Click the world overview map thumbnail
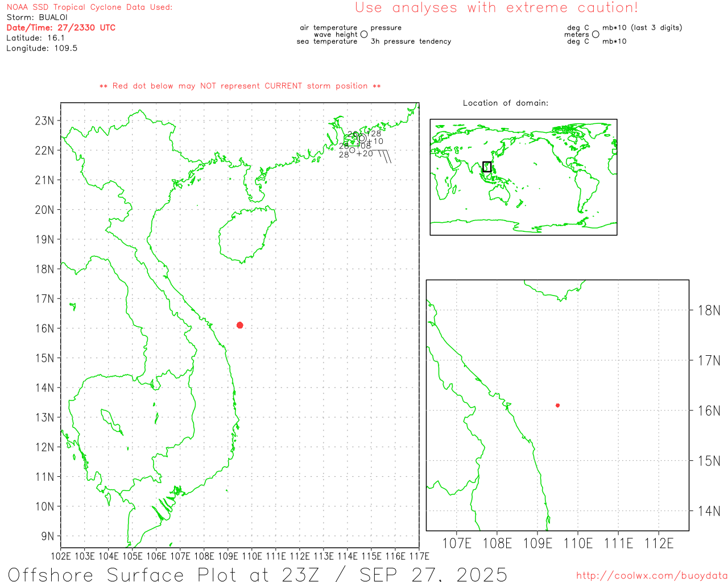Screen dimensions: 728x582 coord(523,177)
